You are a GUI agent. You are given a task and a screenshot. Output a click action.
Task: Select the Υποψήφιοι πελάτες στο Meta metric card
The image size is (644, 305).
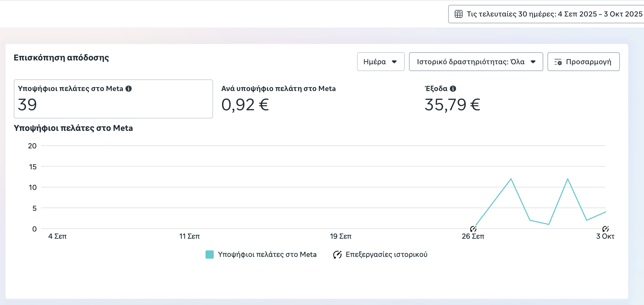(x=113, y=99)
